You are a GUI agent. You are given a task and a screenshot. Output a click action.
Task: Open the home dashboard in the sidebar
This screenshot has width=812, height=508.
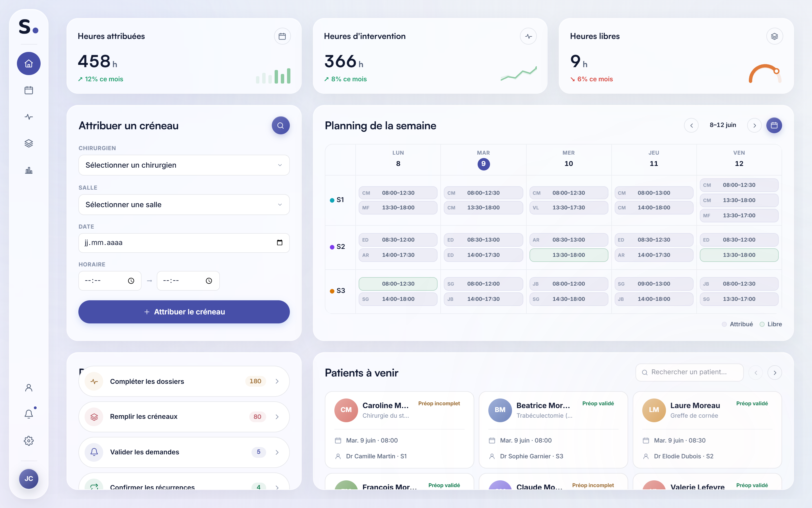pyautogui.click(x=29, y=63)
